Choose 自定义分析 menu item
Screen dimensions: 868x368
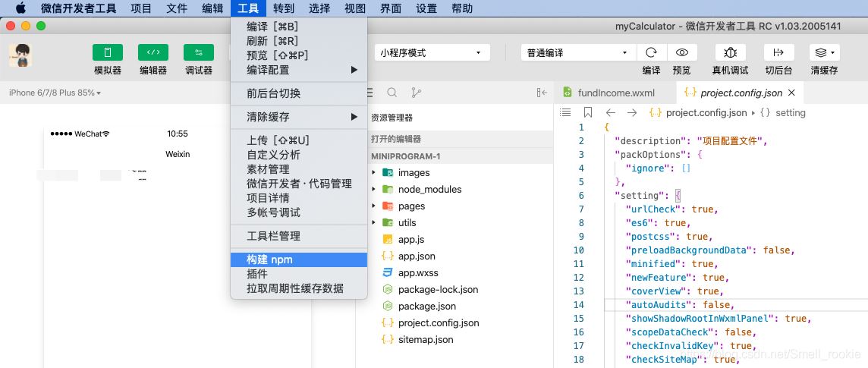(299, 155)
